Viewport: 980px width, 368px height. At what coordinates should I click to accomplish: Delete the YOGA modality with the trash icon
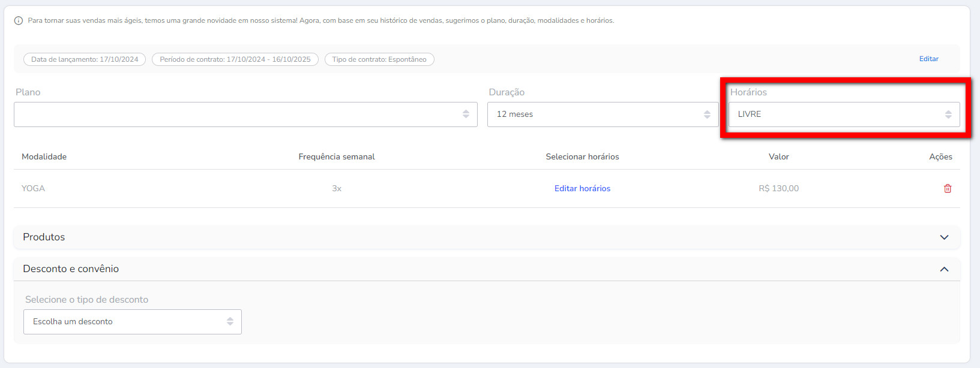tap(948, 188)
